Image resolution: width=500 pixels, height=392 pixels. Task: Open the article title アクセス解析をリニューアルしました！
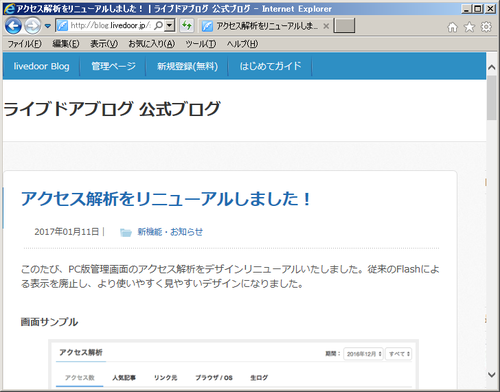[166, 199]
